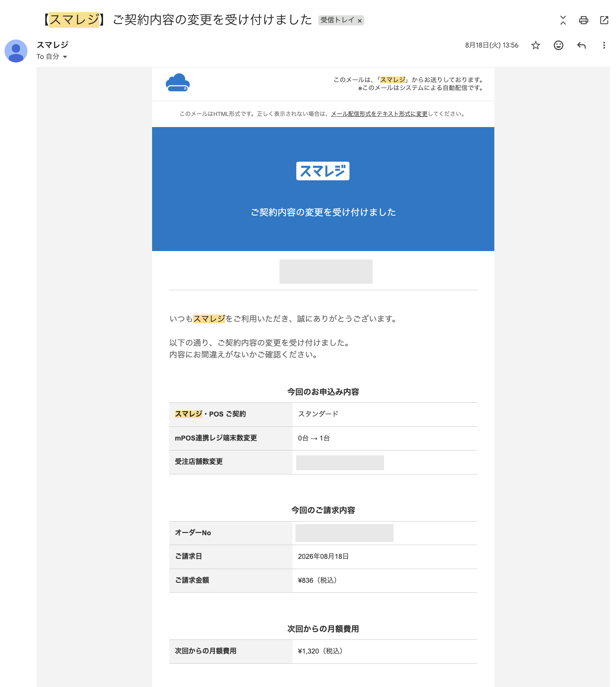Click the sender avatar icon
Viewport: 616px width, 687px height.
16,51
